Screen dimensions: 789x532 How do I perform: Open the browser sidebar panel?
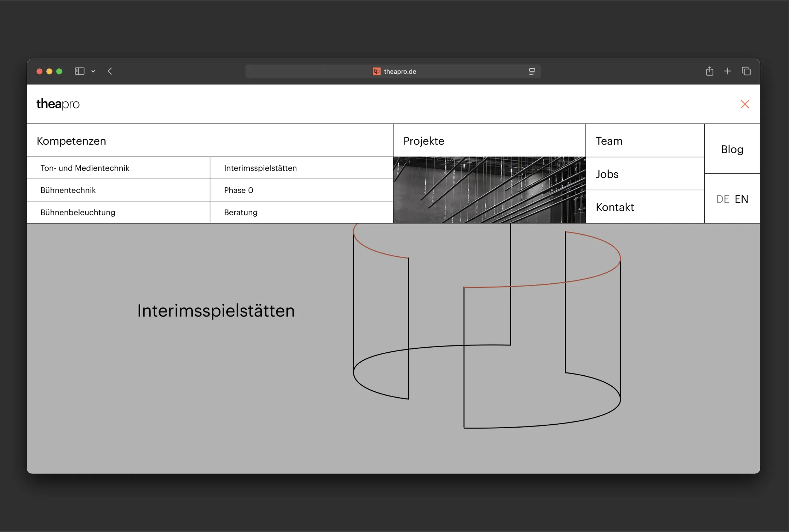80,71
